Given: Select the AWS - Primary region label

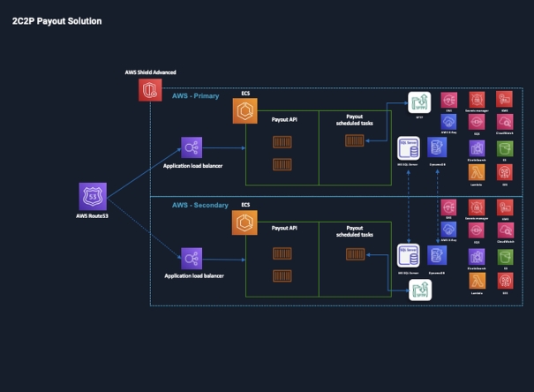Looking at the screenshot, I should 195,95.
